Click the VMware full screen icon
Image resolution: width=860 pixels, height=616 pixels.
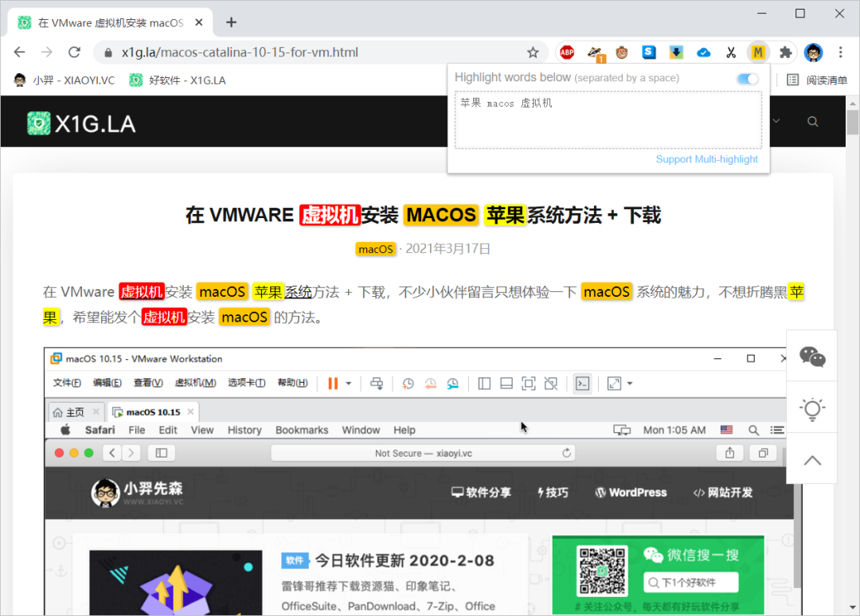528,384
